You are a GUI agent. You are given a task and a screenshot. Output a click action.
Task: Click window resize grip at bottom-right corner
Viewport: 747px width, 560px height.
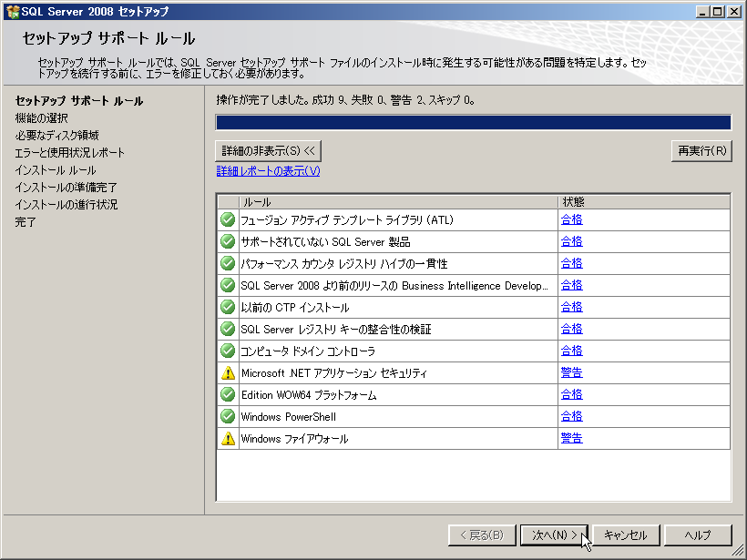pyautogui.click(x=738, y=552)
